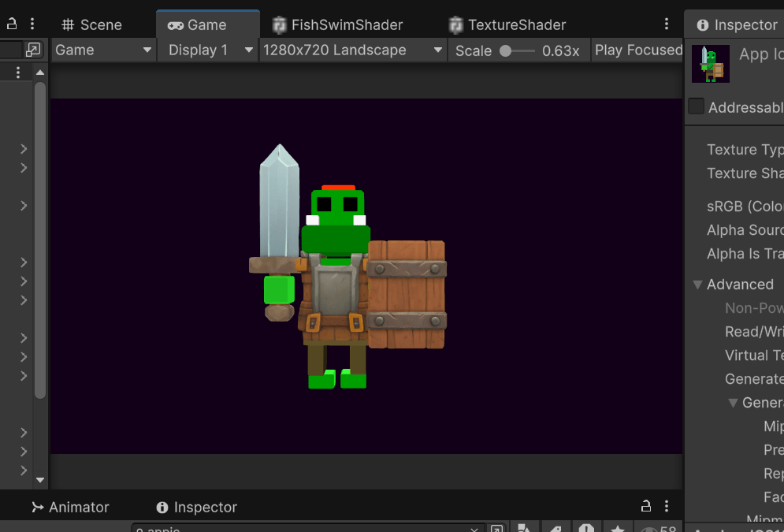The height and width of the screenshot is (532, 784).
Task: Click the pop-out window icon left of Game dropdown
Action: [32, 50]
